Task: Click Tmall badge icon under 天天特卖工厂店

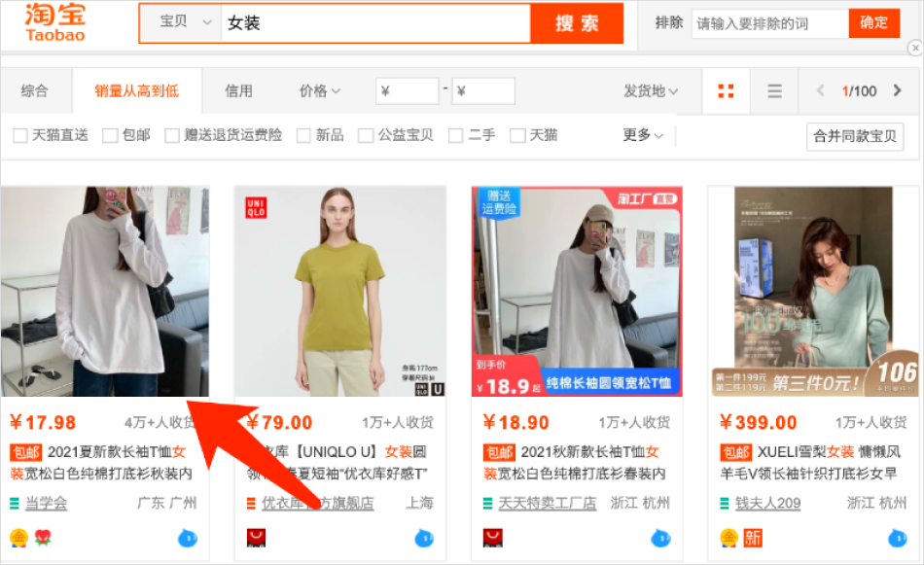Action: pyautogui.click(x=492, y=538)
